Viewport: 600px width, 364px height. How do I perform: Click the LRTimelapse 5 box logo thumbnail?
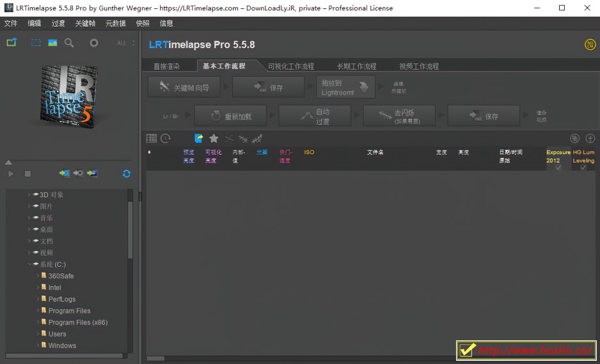coord(68,97)
